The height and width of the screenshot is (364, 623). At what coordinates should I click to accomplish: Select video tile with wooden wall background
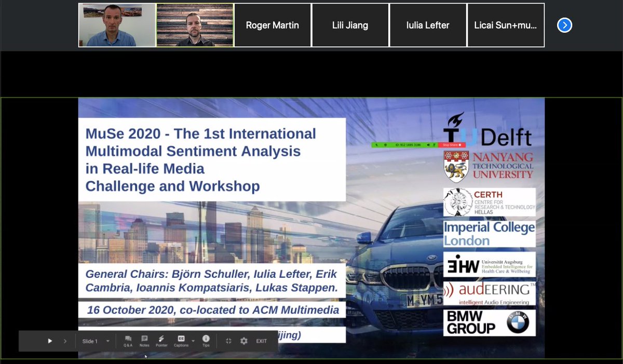coord(195,25)
